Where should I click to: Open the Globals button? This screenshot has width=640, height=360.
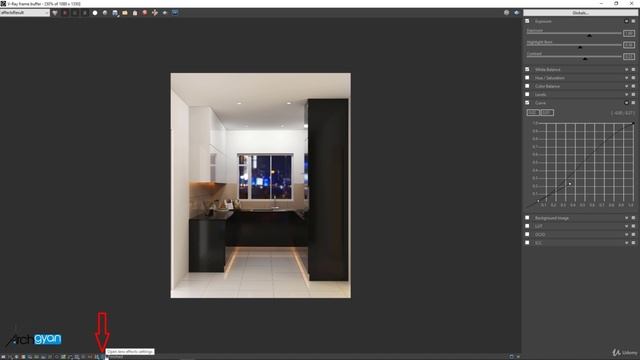(x=580, y=13)
